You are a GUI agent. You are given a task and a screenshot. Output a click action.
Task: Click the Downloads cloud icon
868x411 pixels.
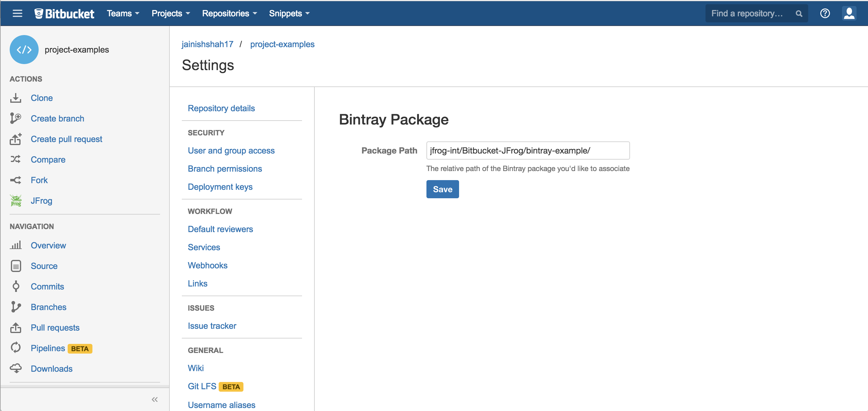(x=15, y=368)
